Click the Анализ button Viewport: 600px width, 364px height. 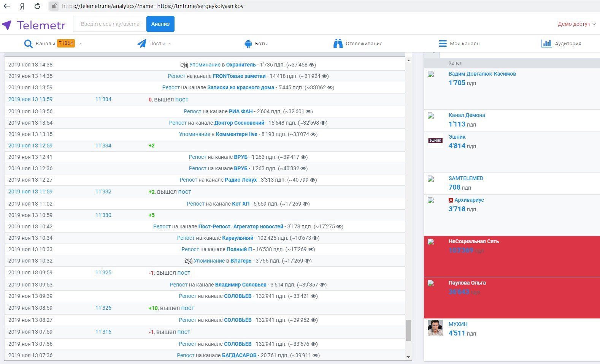coord(160,24)
